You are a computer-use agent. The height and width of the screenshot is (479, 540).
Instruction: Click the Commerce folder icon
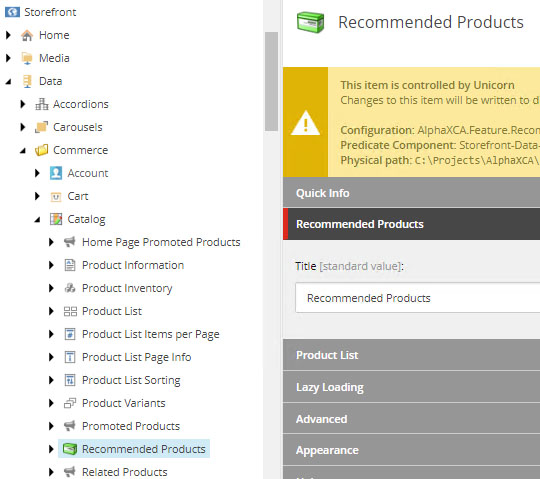click(41, 150)
